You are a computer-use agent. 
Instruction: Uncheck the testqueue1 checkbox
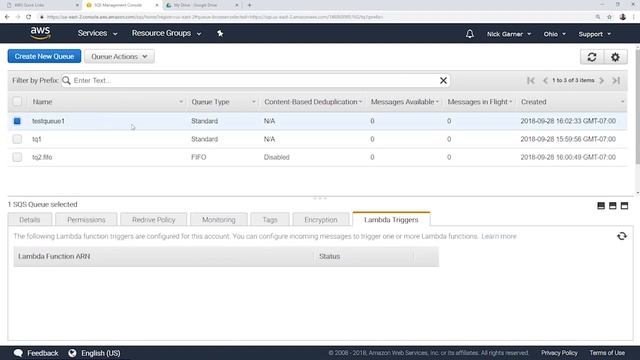17,121
